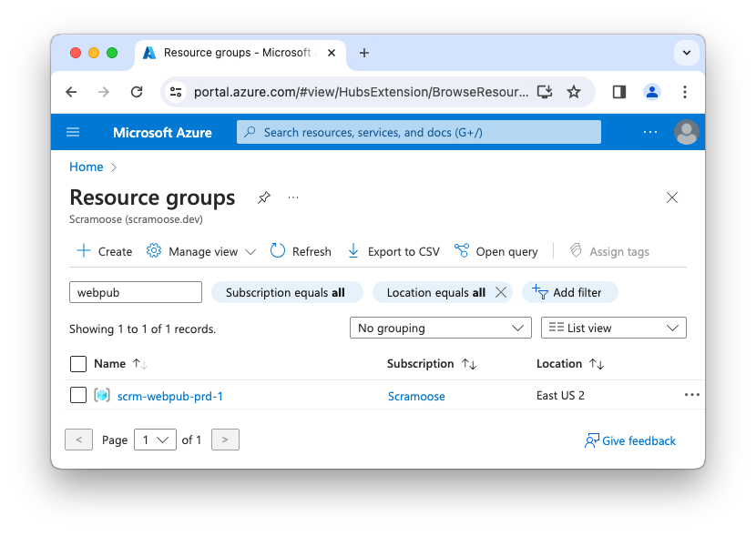Go to previous page button
Screen dimensions: 756x536
click(78, 440)
